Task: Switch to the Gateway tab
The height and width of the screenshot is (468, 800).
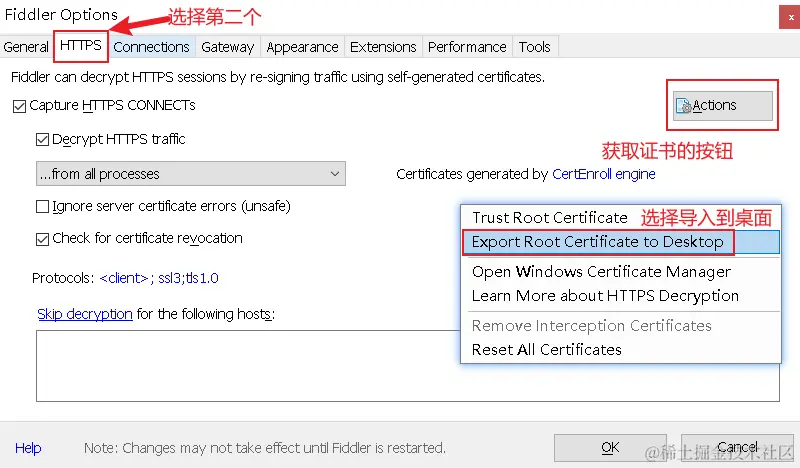Action: (x=228, y=47)
